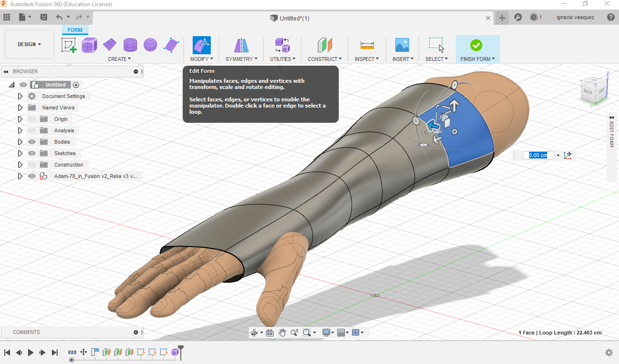Open the Help question mark icon
The image size is (619, 364).
tap(611, 17)
